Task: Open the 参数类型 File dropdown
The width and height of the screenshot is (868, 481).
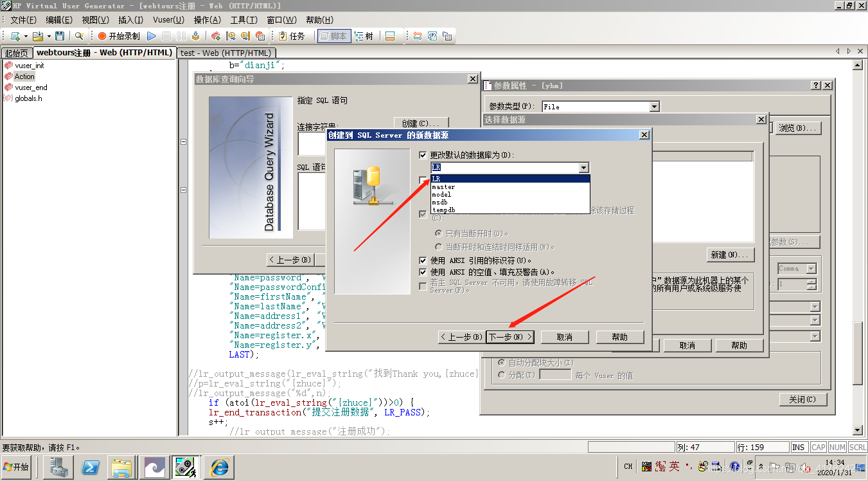Action: (x=654, y=107)
